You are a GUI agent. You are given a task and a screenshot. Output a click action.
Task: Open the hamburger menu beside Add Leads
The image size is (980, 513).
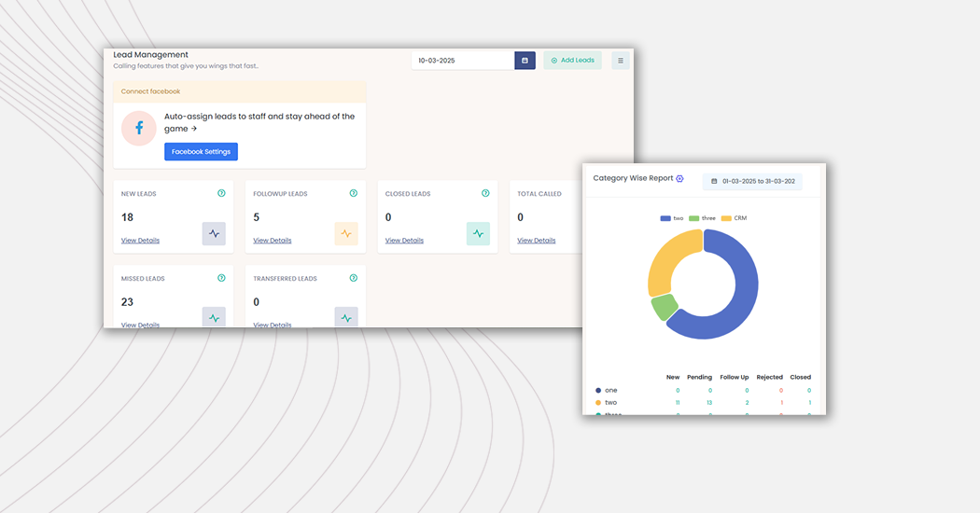pos(620,61)
